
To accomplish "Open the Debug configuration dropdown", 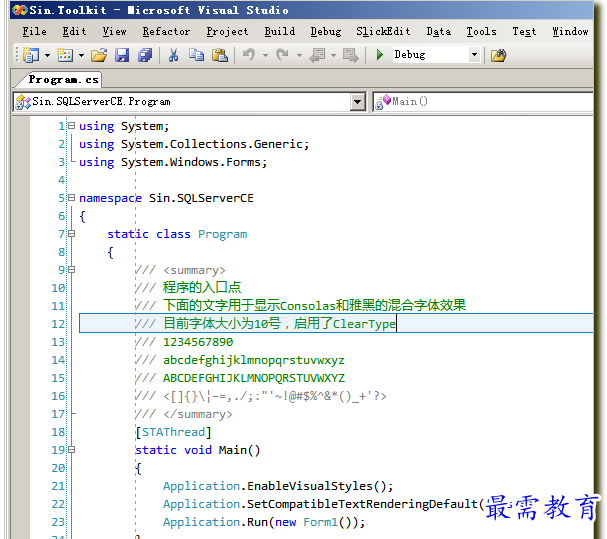I will [474, 55].
